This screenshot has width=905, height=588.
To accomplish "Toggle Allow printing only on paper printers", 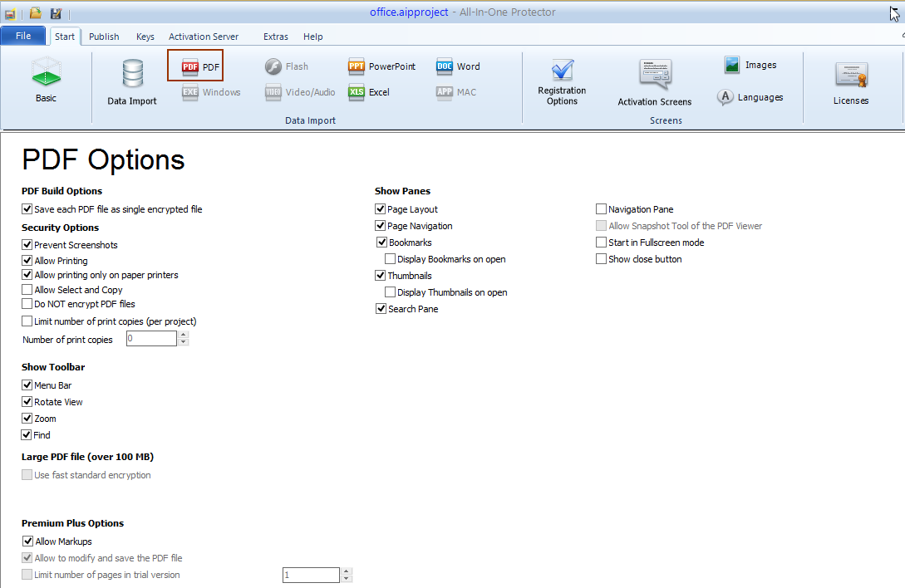I will [27, 275].
